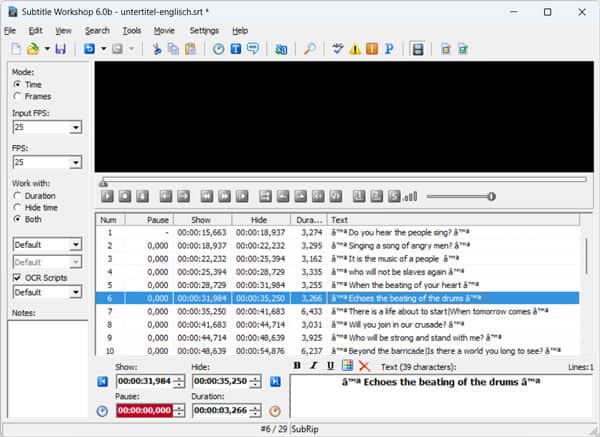This screenshot has height=437, width=600.
Task: Select Work with Hide time radio button
Action: (x=17, y=207)
